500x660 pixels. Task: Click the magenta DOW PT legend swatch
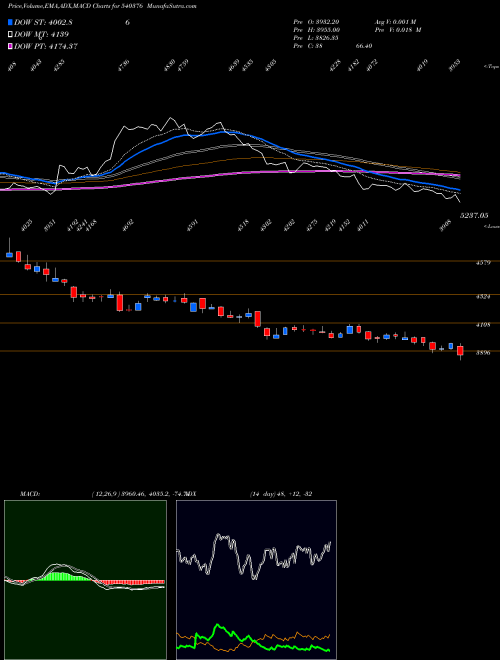click(10, 46)
